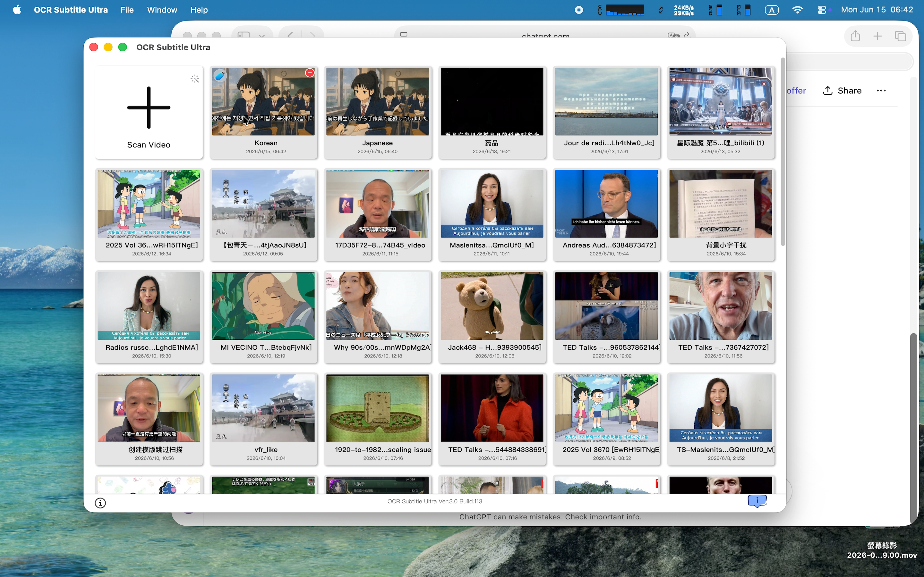Click the project list vertical scrollbar
The height and width of the screenshot is (577, 924).
pyautogui.click(x=783, y=152)
